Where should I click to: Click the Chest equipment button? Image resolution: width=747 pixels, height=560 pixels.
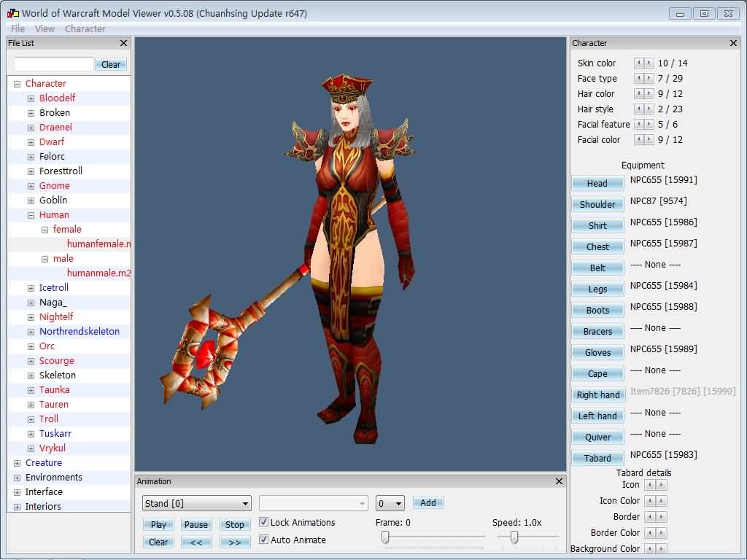coord(597,247)
